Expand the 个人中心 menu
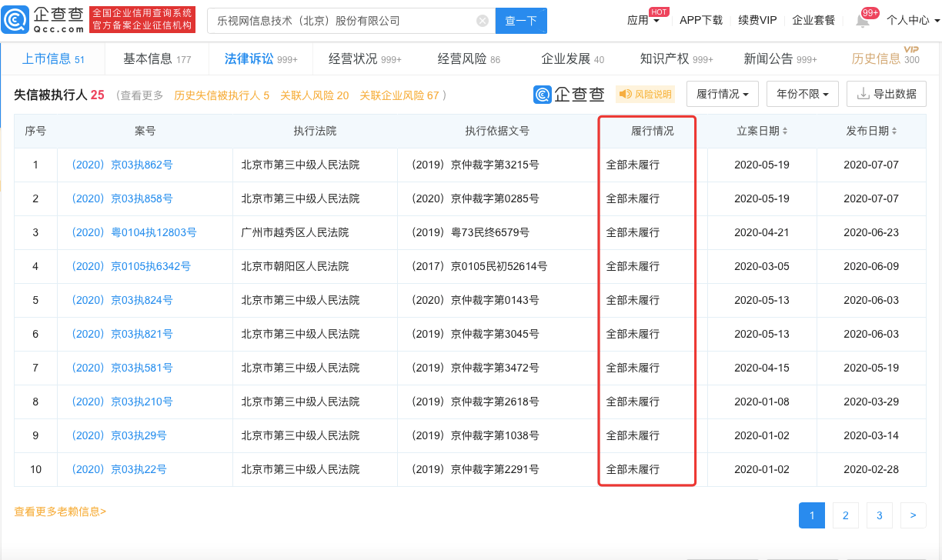Viewport: 942px width, 560px height. [913, 21]
